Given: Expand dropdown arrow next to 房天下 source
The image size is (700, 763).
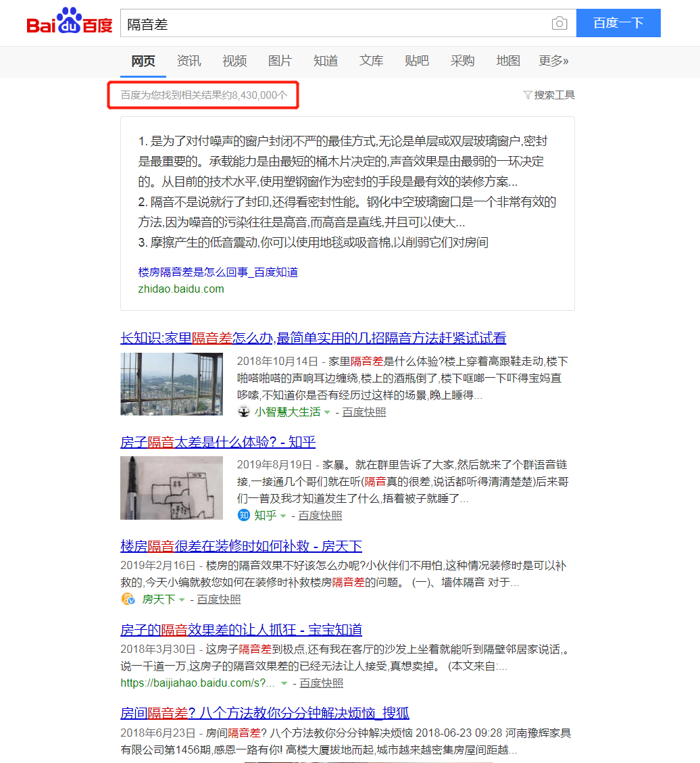Looking at the screenshot, I should pyautogui.click(x=181, y=600).
